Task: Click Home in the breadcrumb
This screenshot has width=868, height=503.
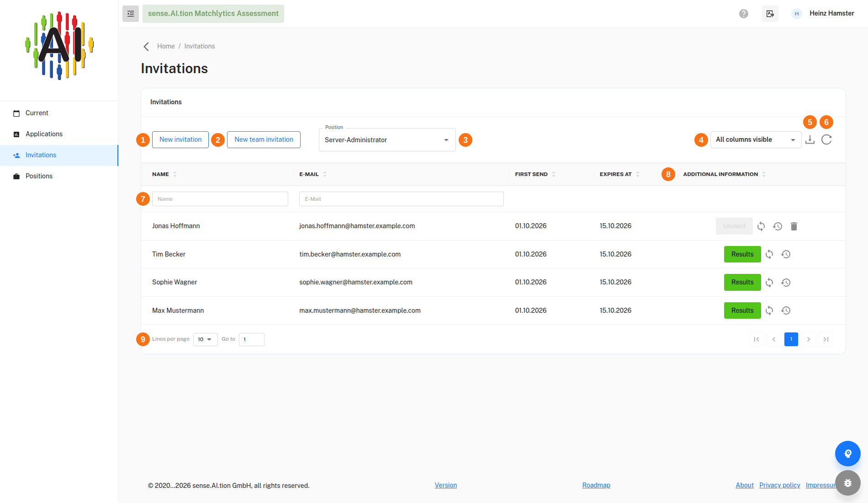Action: [x=166, y=46]
